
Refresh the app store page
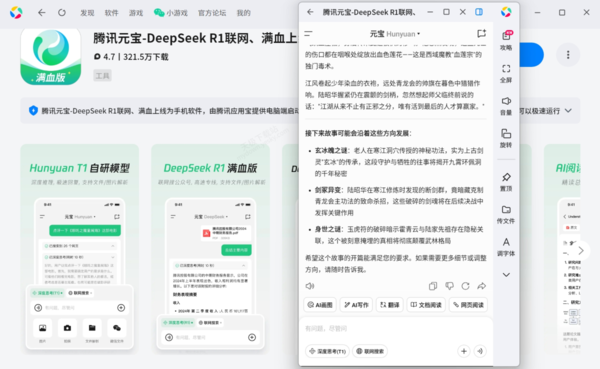[x=62, y=13]
